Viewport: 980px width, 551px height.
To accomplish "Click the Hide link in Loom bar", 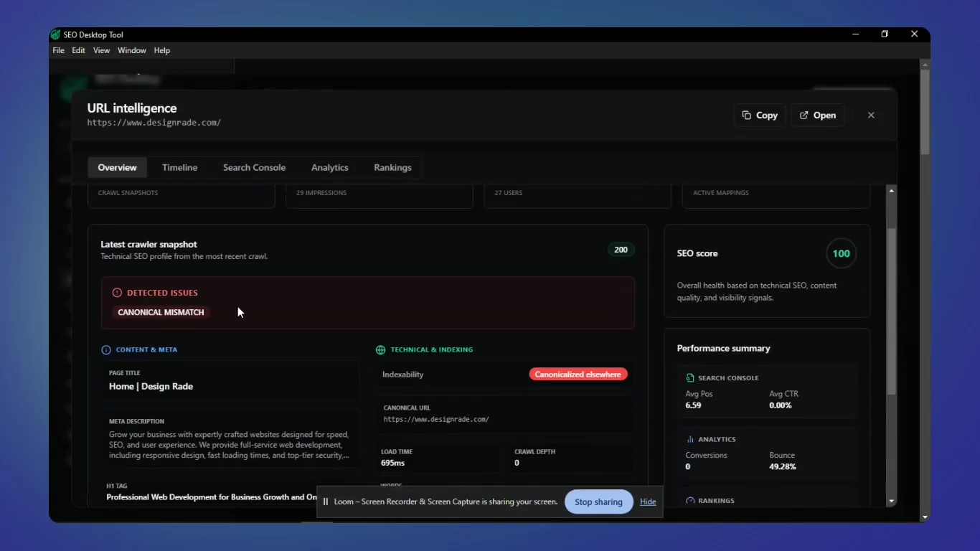I will [648, 502].
